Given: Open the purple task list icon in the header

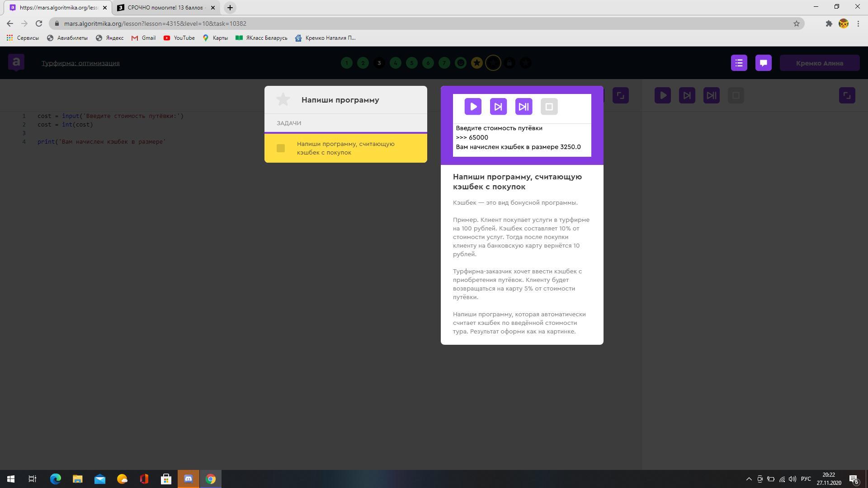Looking at the screenshot, I should (x=739, y=63).
